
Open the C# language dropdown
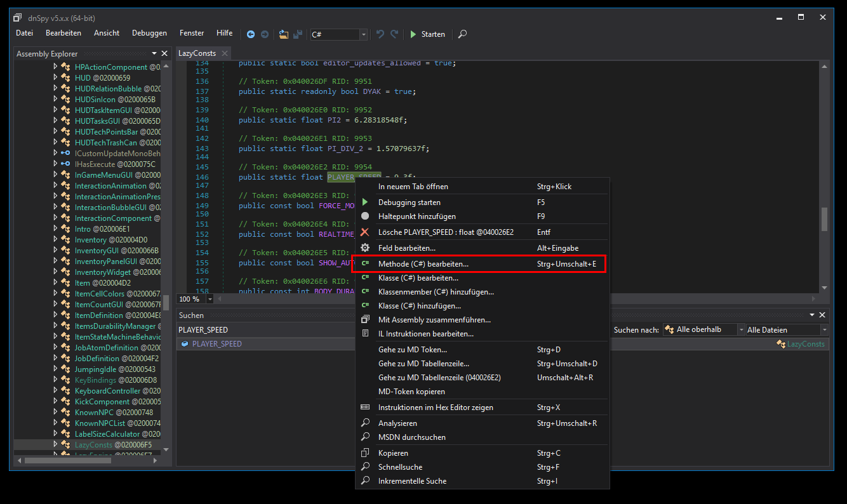[x=363, y=34]
